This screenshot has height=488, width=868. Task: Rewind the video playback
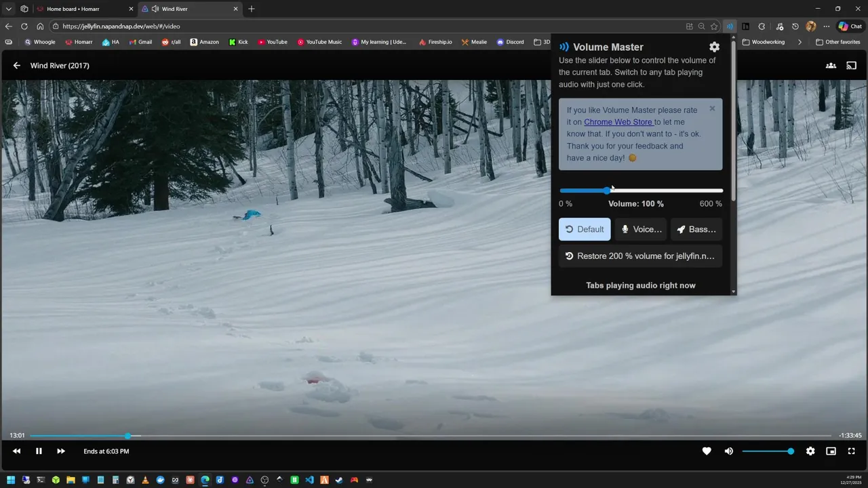[x=17, y=451]
